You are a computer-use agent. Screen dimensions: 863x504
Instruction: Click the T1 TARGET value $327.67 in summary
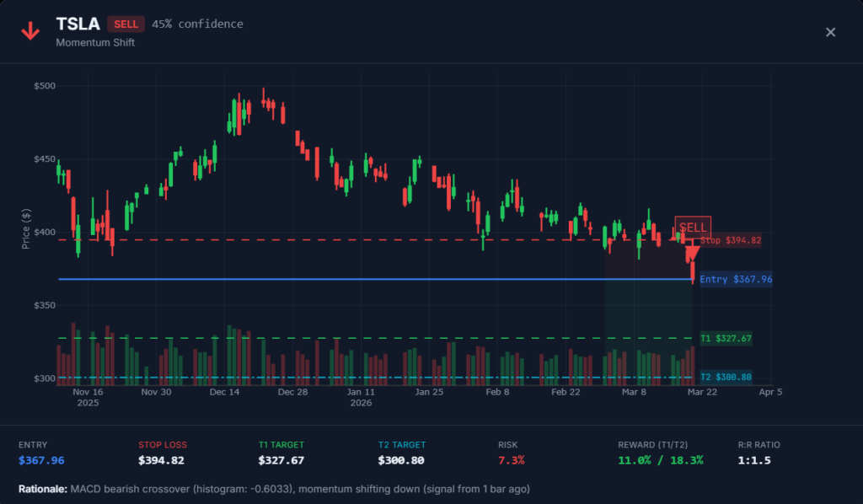[x=281, y=460]
